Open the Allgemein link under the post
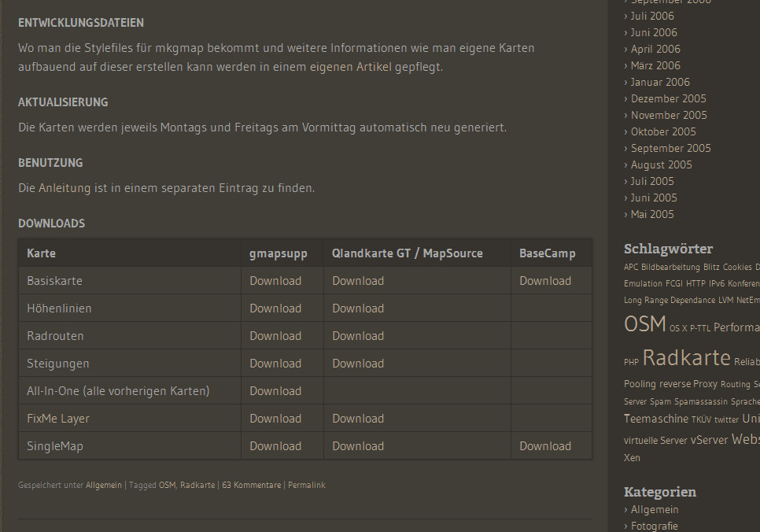 click(104, 486)
